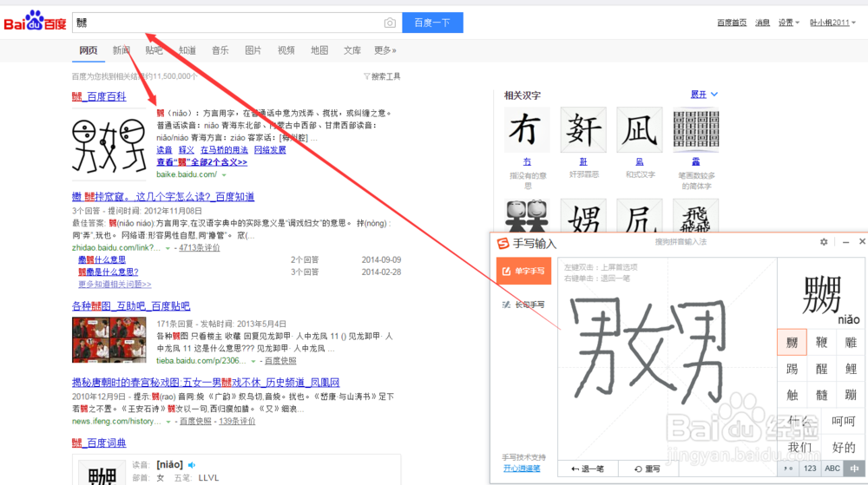
Task: Click the 冇 related character tile
Action: 527,130
